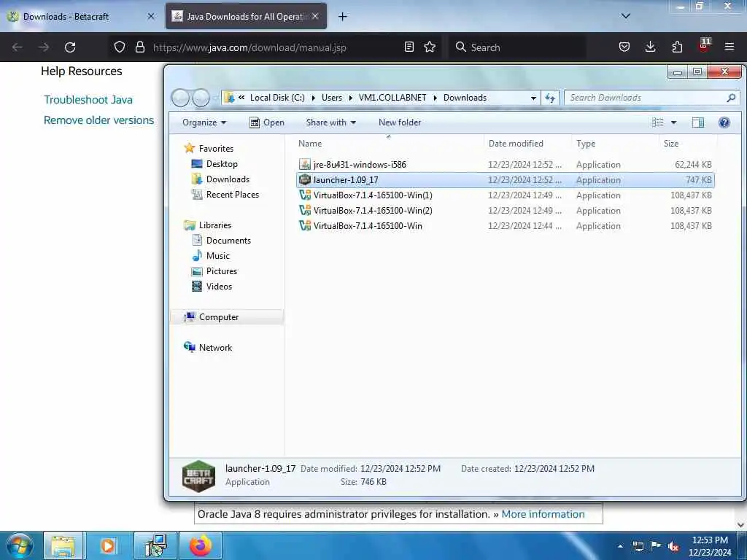747x560 pixels.
Task: Select the jre-8u431-windows-i586 file
Action: 505,165
